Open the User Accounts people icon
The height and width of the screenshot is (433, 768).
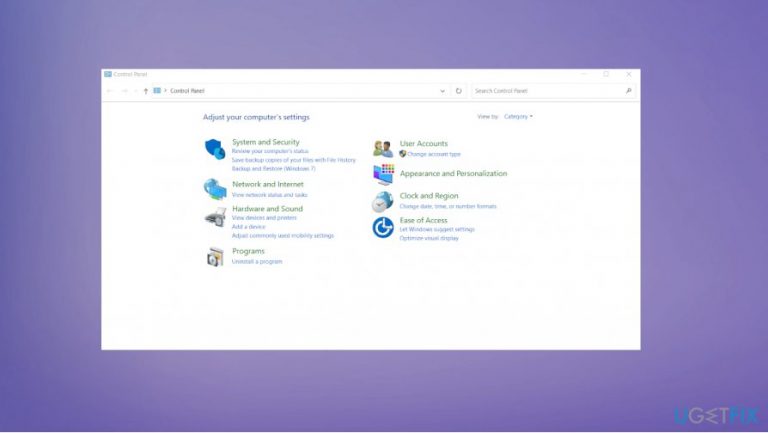click(383, 148)
